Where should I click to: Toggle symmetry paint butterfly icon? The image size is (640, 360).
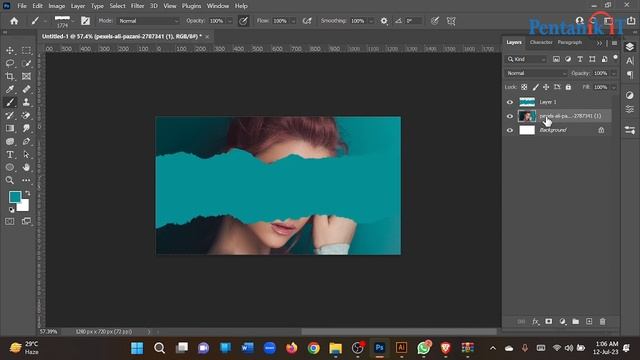click(451, 21)
